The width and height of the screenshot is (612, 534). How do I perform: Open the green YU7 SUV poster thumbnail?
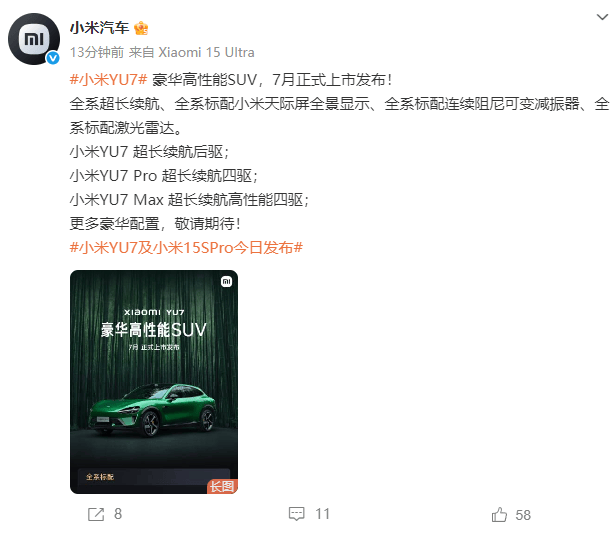point(154,382)
